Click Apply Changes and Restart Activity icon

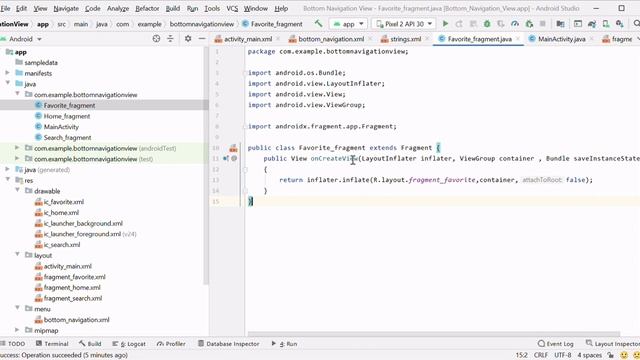point(459,24)
